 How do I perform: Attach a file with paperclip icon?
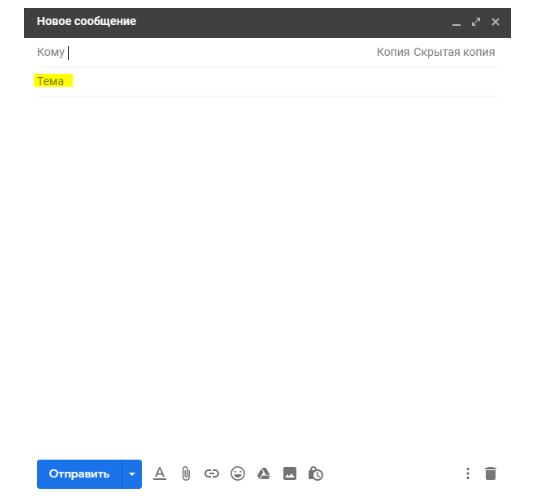pos(186,474)
